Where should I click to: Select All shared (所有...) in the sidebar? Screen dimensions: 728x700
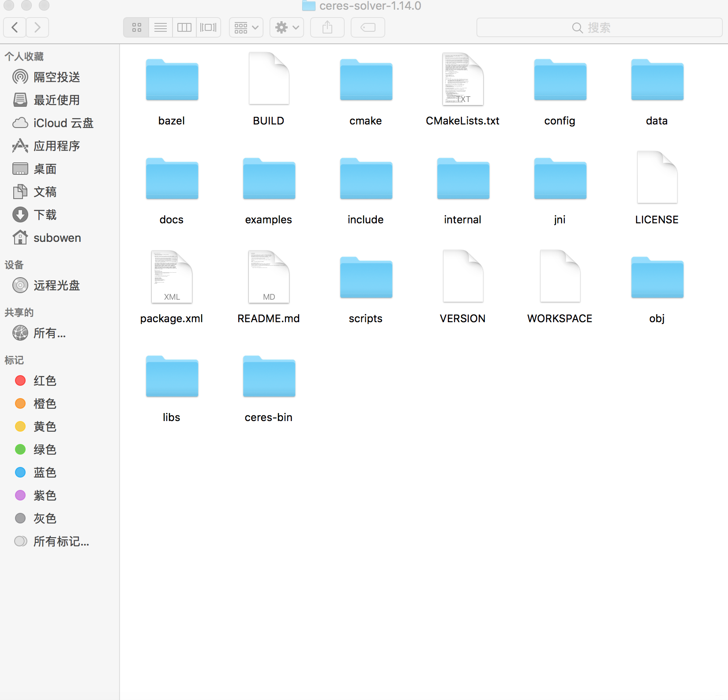40,333
